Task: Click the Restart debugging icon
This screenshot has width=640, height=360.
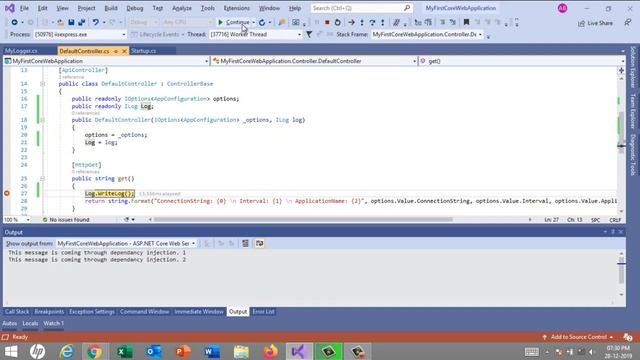Action: [x=337, y=22]
